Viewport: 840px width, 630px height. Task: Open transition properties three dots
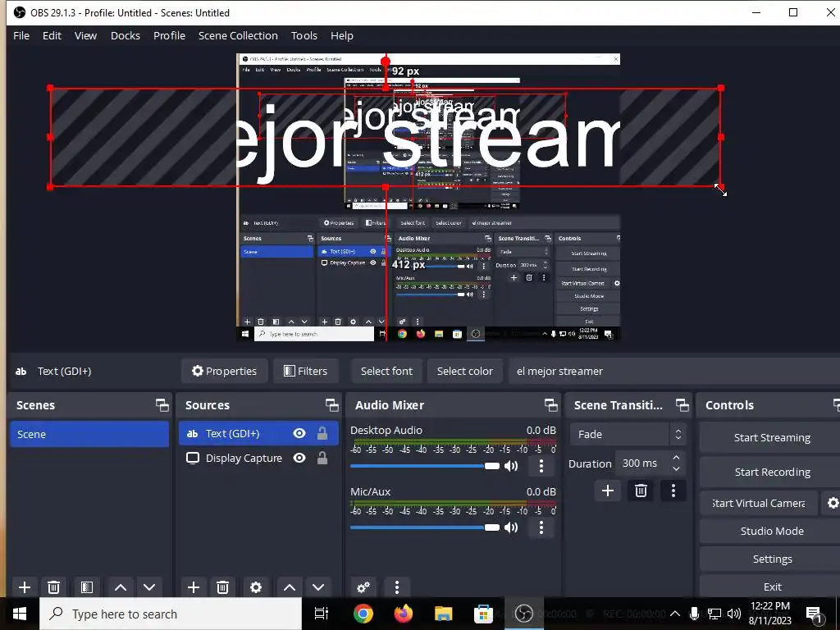(x=673, y=491)
